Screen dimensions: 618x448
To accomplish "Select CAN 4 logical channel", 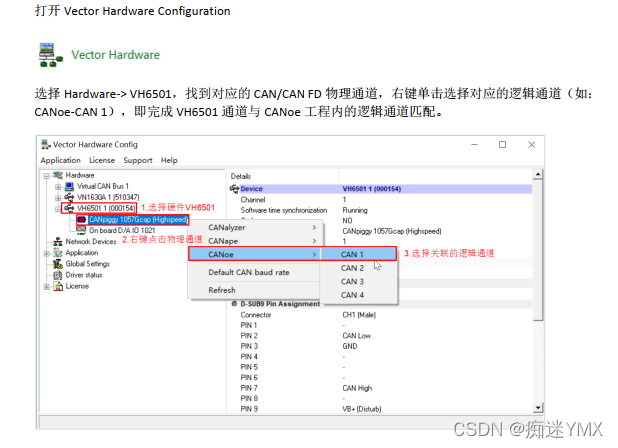I will click(x=359, y=295).
